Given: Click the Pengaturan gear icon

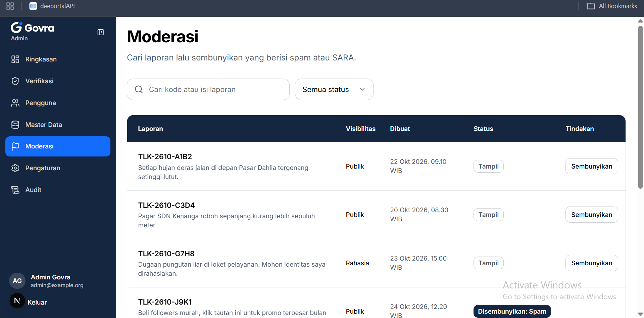Looking at the screenshot, I should (x=15, y=168).
